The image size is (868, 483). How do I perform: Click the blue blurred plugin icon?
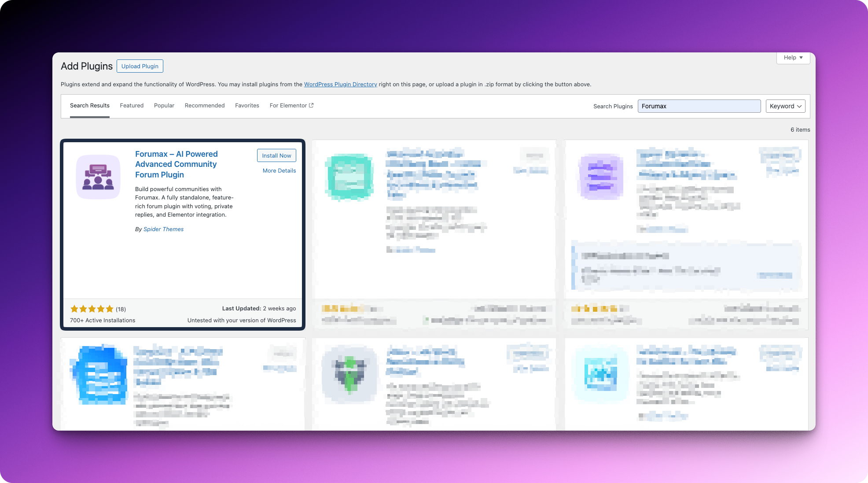[99, 374]
